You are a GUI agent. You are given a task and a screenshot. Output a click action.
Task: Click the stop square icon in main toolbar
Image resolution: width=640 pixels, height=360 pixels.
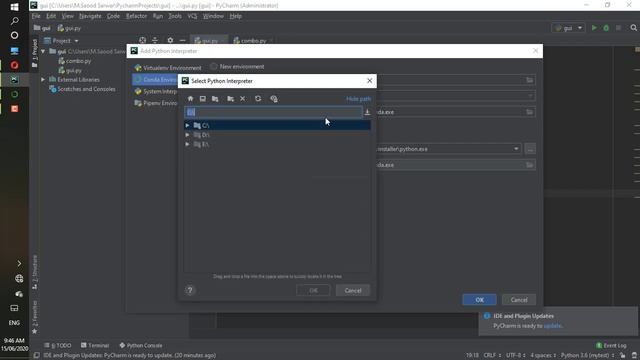tap(618, 28)
